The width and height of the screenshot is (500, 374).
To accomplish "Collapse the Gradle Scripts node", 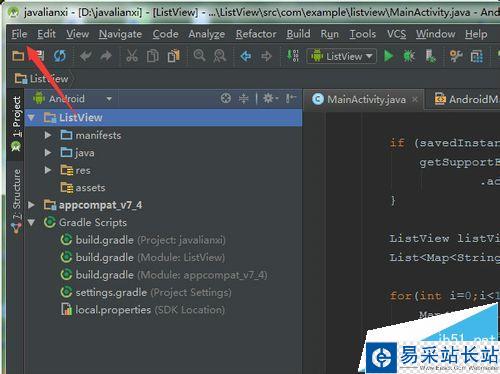I will coord(31,222).
